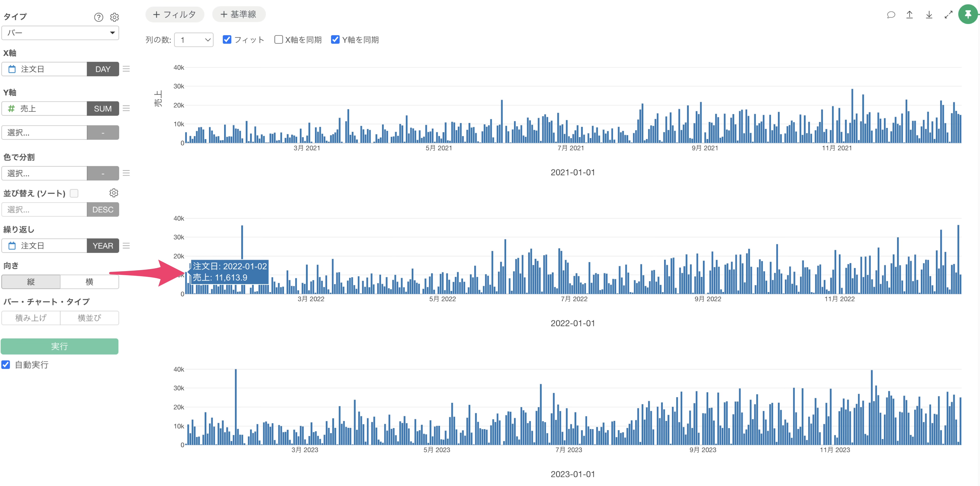
Task: Enable X軸を同期 checkbox
Action: tap(278, 40)
